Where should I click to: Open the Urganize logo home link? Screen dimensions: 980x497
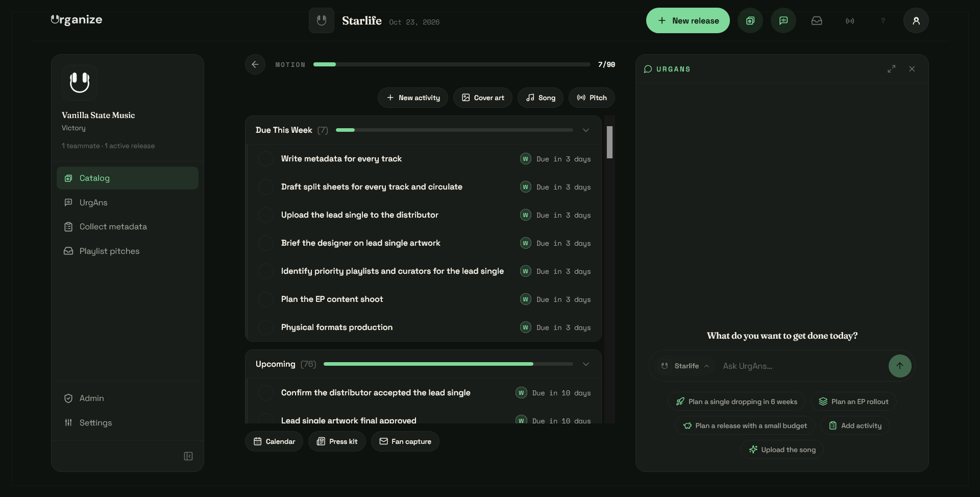pyautogui.click(x=77, y=20)
